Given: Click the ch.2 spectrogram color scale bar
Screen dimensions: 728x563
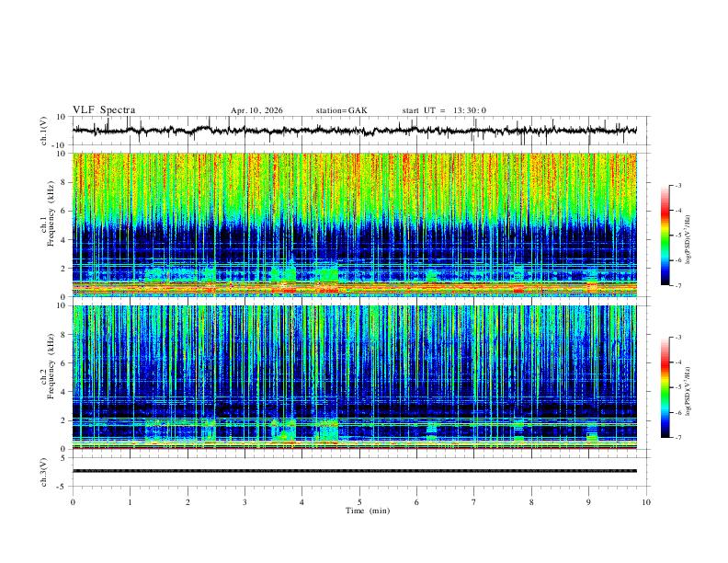Looking at the screenshot, I should 665,387.
